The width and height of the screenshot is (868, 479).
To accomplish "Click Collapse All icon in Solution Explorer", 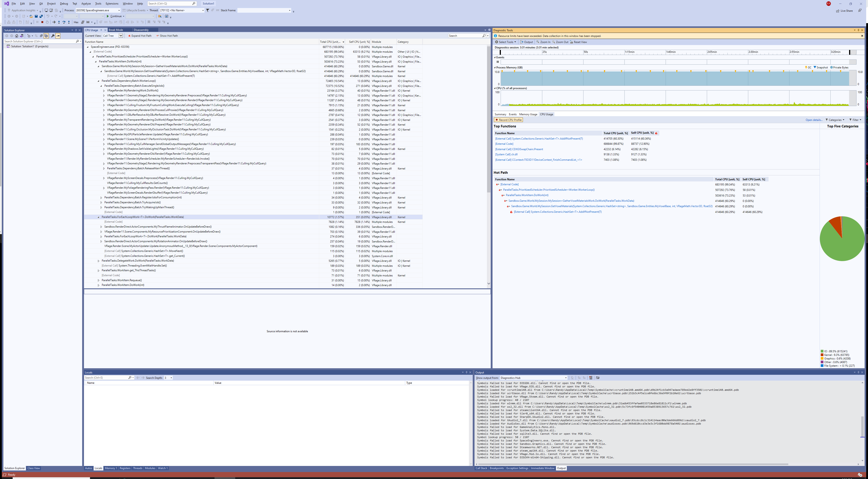I will (41, 36).
